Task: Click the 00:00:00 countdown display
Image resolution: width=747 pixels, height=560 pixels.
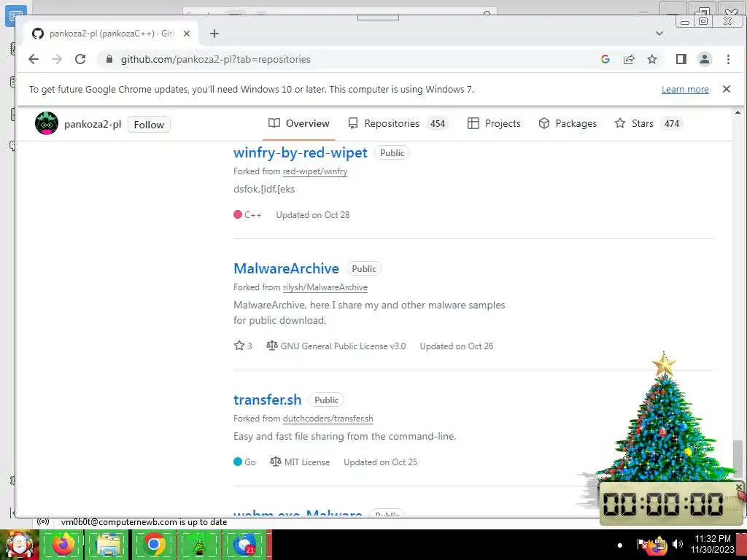Action: pyautogui.click(x=663, y=504)
